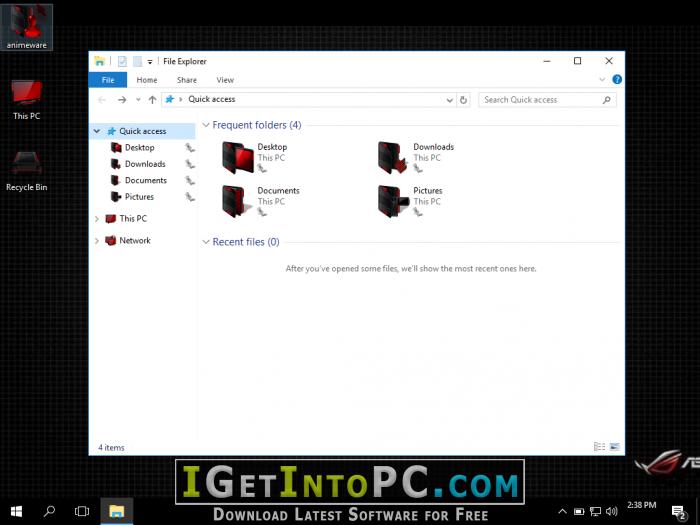Click the address bar Quick access path
This screenshot has height=525, width=700.
pyautogui.click(x=212, y=99)
